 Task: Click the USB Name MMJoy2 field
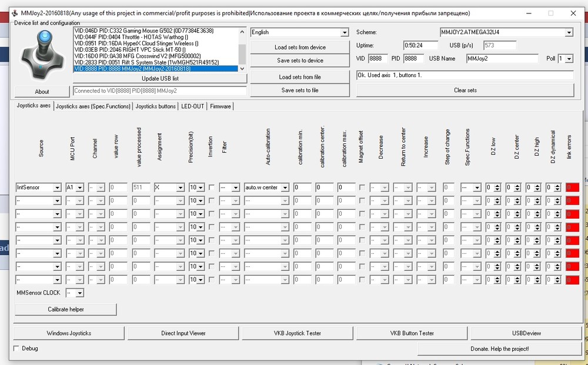point(503,59)
